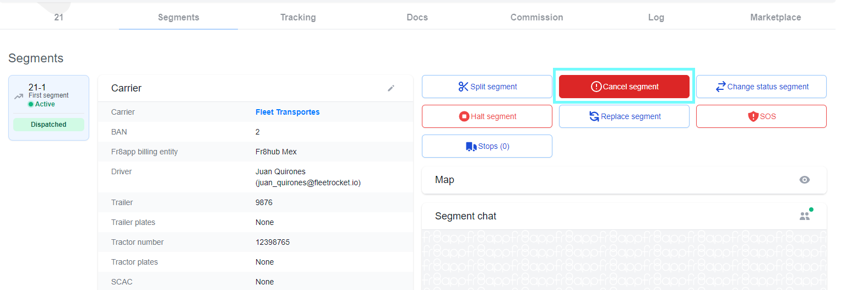The height and width of the screenshot is (290, 868).
Task: Click Change status segment label
Action: tap(768, 87)
